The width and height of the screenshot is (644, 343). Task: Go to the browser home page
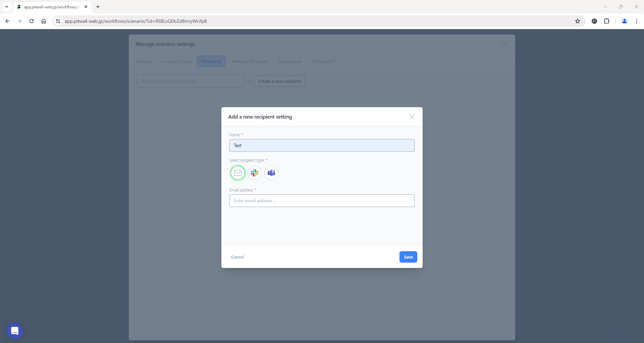tap(44, 21)
